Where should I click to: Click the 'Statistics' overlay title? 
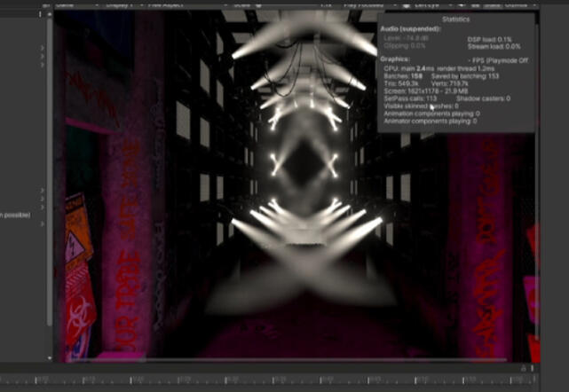pyautogui.click(x=455, y=20)
